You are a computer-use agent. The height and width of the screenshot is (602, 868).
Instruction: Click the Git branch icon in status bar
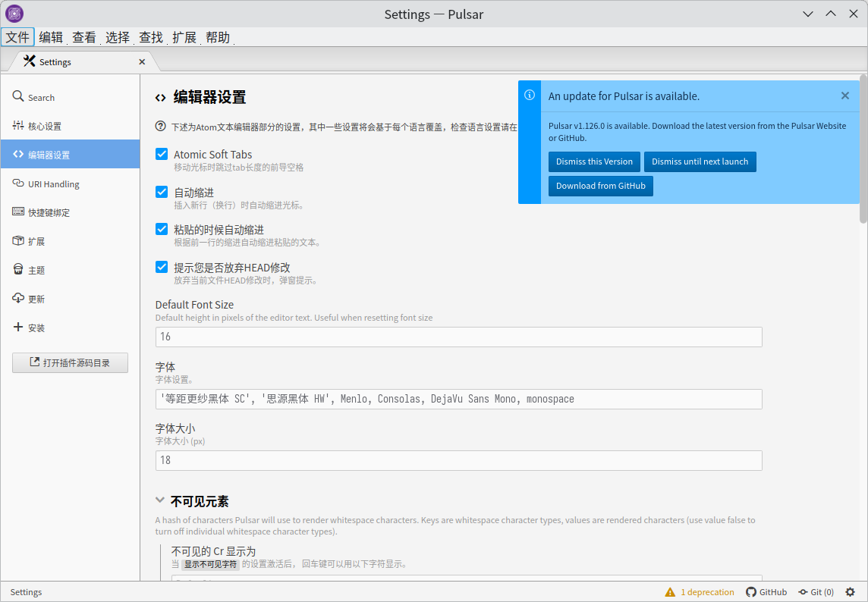(803, 592)
